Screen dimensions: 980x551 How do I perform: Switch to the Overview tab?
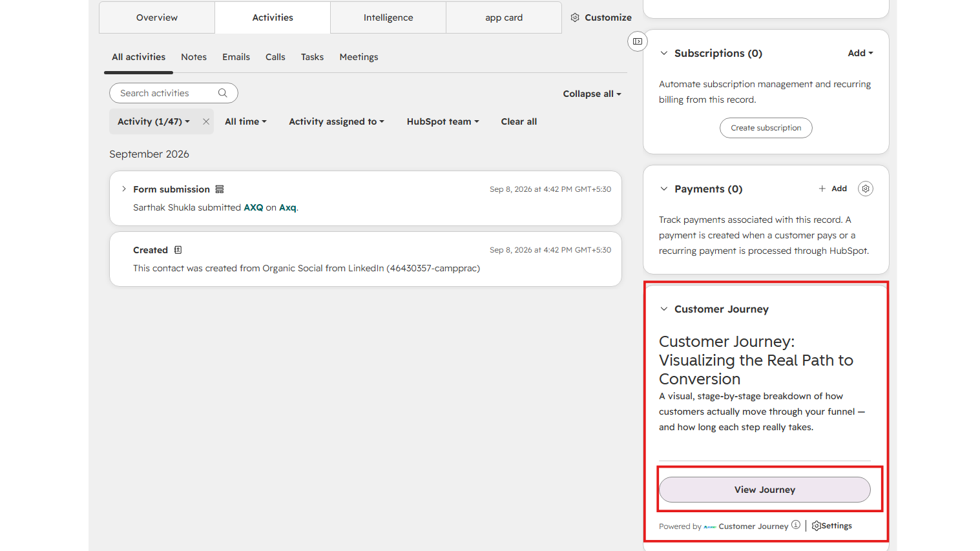tap(157, 17)
